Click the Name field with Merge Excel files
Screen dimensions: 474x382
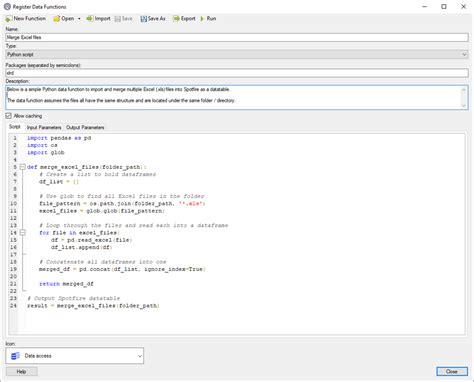tap(237, 37)
